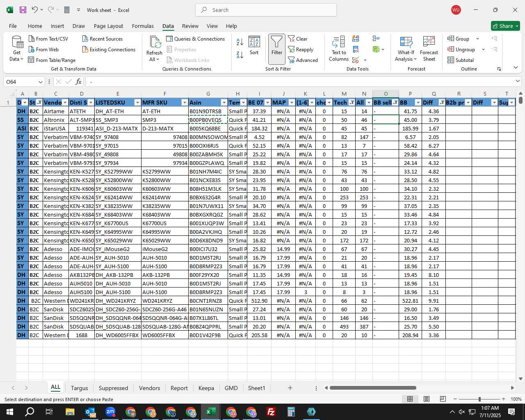The image size is (525, 420).
Task: Click the Data Validation icon
Action: (x=356, y=60)
